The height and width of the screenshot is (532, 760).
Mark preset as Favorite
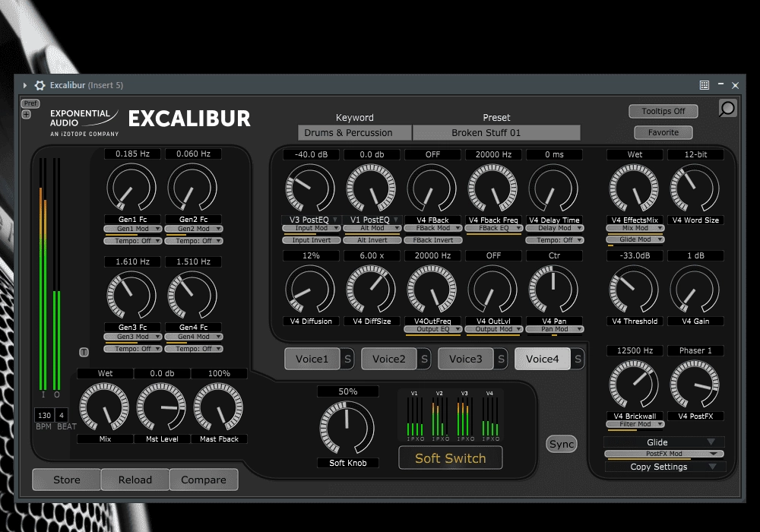[x=663, y=132]
